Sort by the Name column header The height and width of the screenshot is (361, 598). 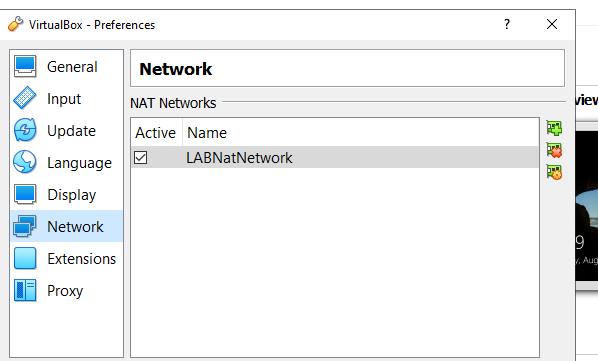click(x=360, y=133)
